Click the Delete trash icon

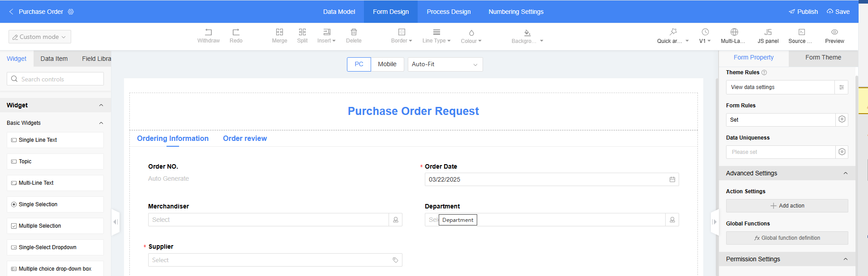354,33
